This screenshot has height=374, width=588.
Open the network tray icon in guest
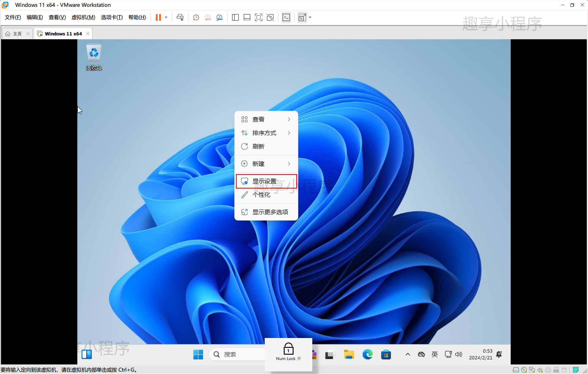(x=448, y=354)
